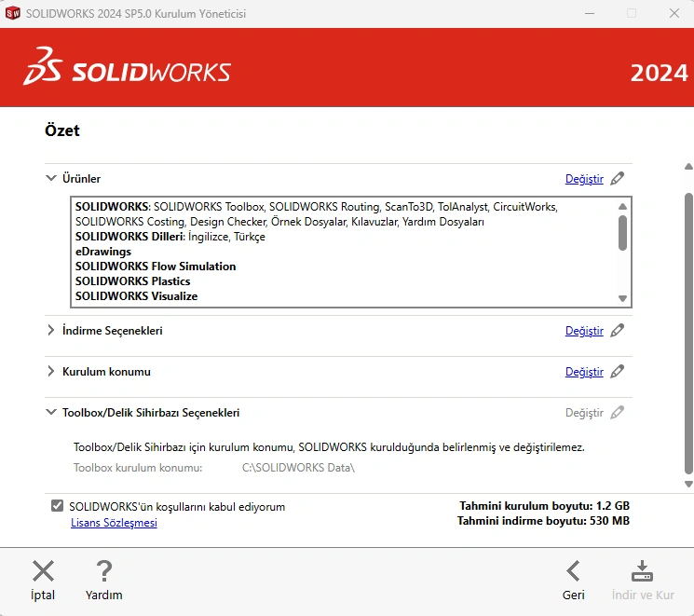Select SOLIDWORKS Flow Simulation in products list
Screen dimensions: 694x616
click(x=156, y=267)
